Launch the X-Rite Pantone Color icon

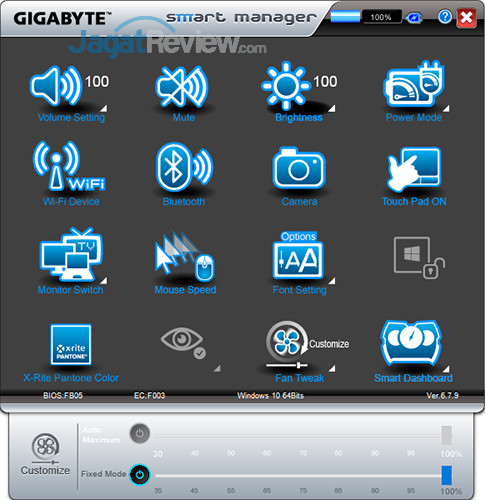(71, 345)
